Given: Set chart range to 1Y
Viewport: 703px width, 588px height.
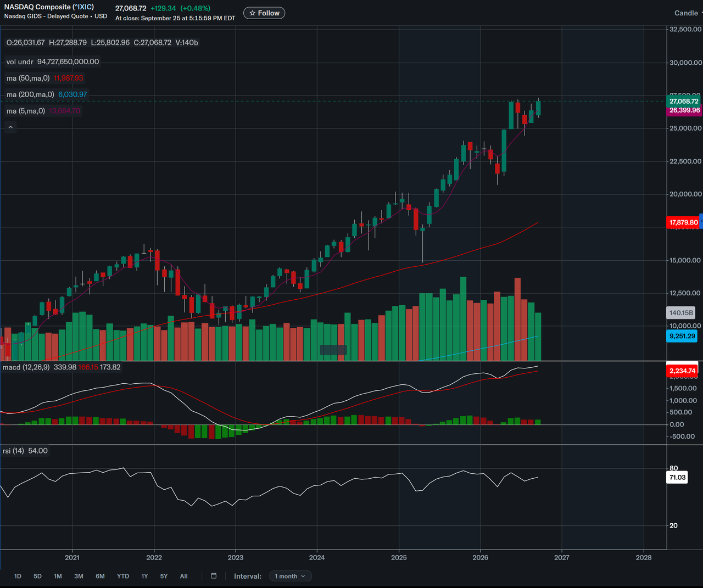Looking at the screenshot, I should (x=144, y=576).
